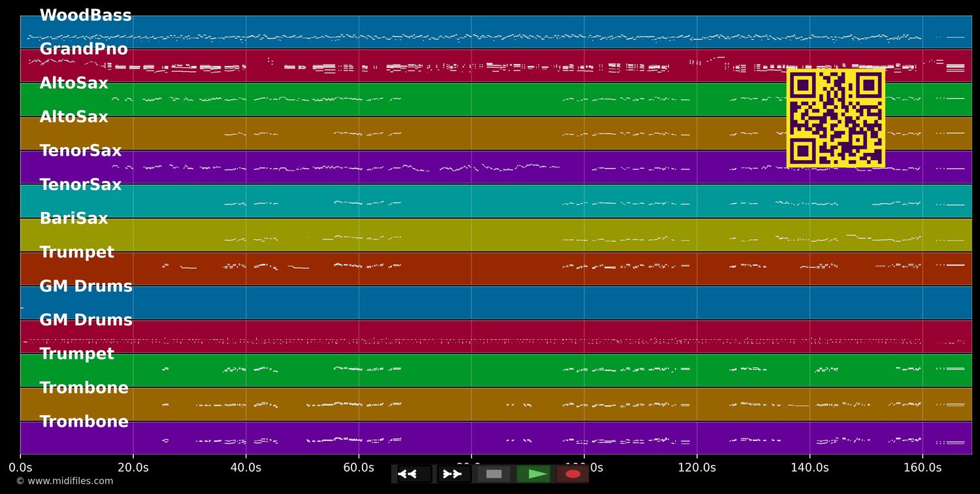Select the BariSax track label
Viewport: 980px width, 494px height.
pyautogui.click(x=74, y=219)
